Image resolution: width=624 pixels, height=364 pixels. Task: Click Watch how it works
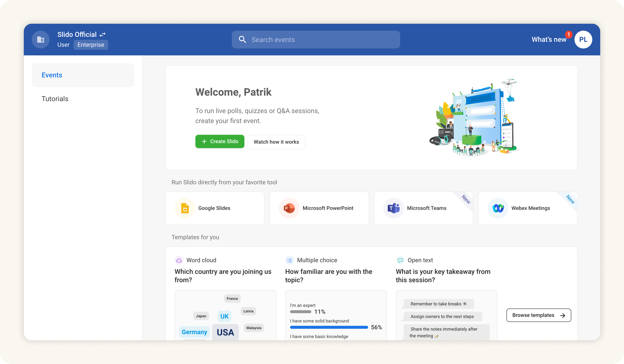coord(276,142)
